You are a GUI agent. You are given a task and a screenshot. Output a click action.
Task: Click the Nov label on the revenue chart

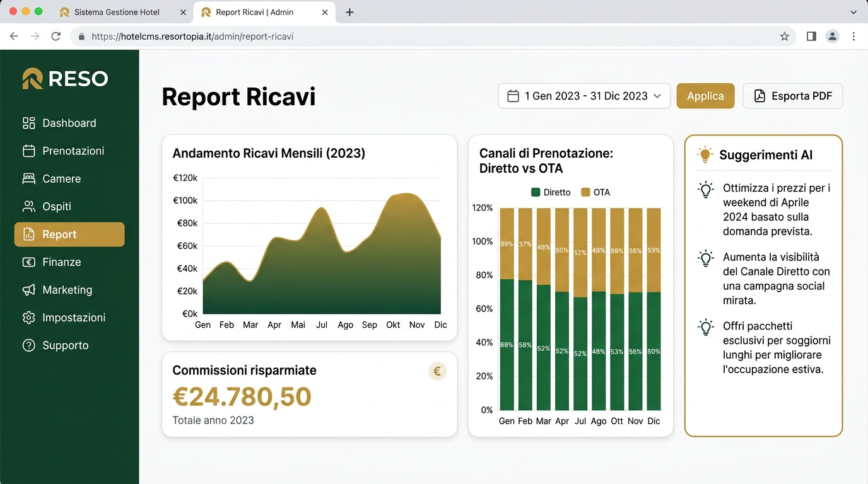(x=417, y=325)
